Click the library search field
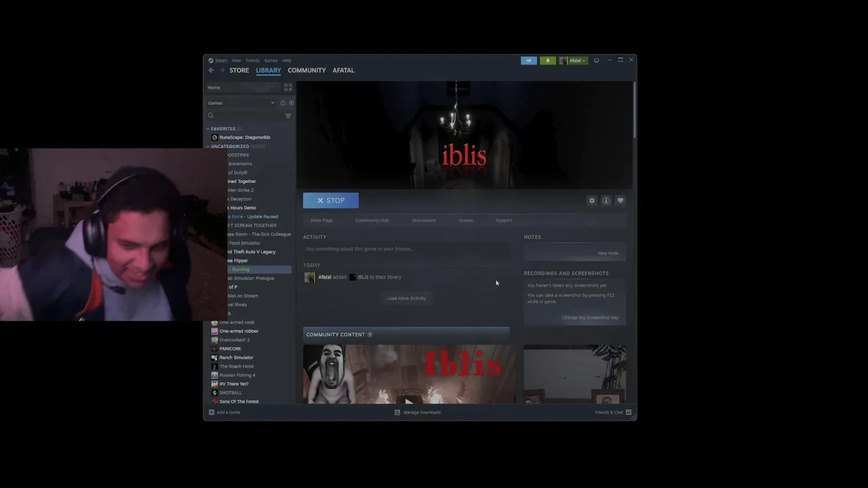The image size is (868, 488). point(244,116)
